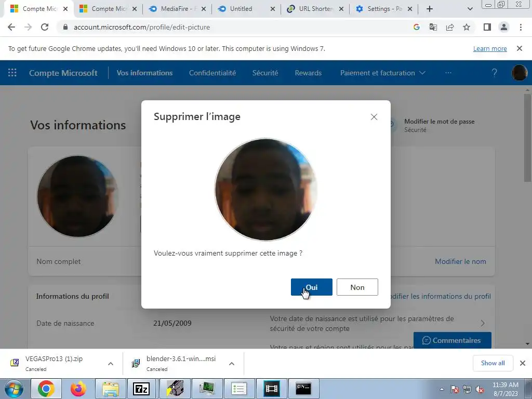532x399 pixels.
Task: Close the downloads bar
Action: click(523, 363)
